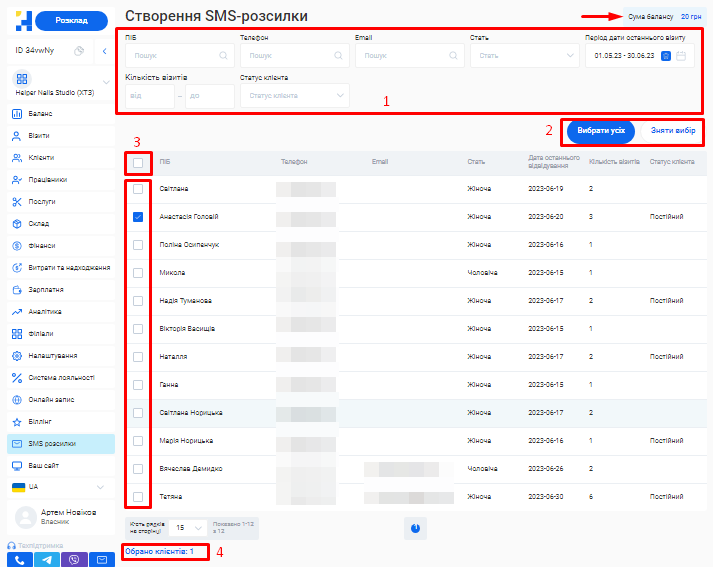This screenshot has height=567, width=713.
Task: Click the Viber support icon
Action: pyautogui.click(x=73, y=559)
